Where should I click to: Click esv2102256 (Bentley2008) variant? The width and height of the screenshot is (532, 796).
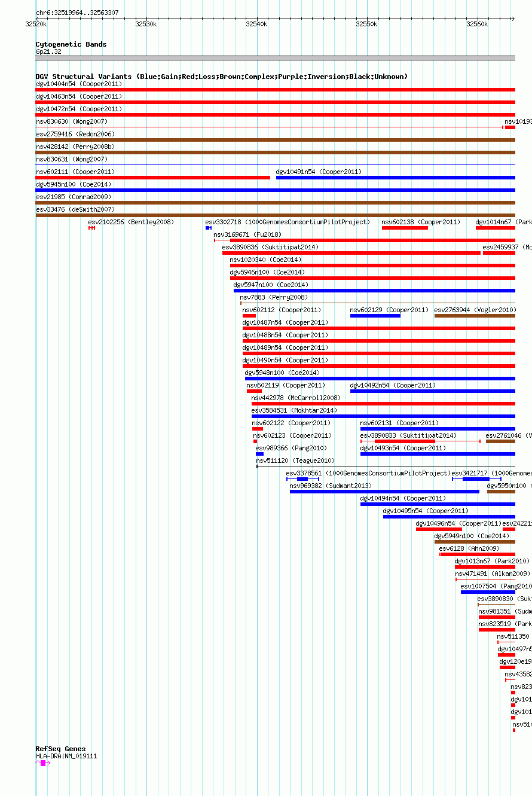point(92,228)
